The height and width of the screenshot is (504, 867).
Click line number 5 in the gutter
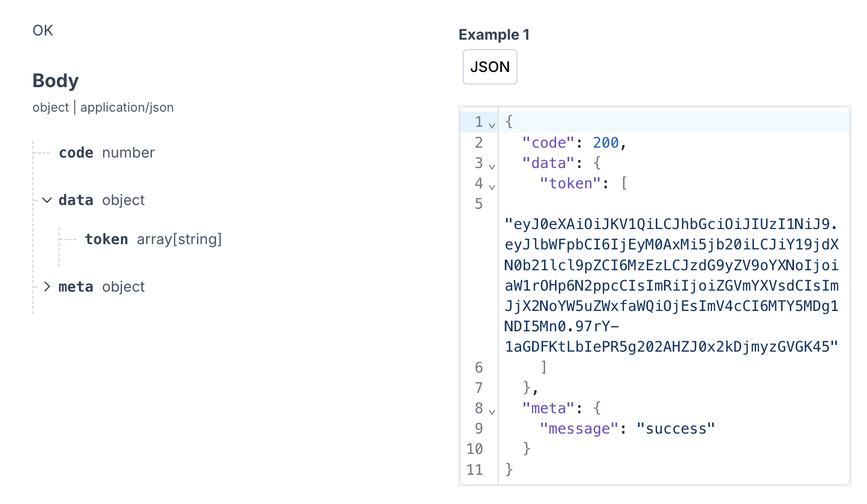[478, 204]
